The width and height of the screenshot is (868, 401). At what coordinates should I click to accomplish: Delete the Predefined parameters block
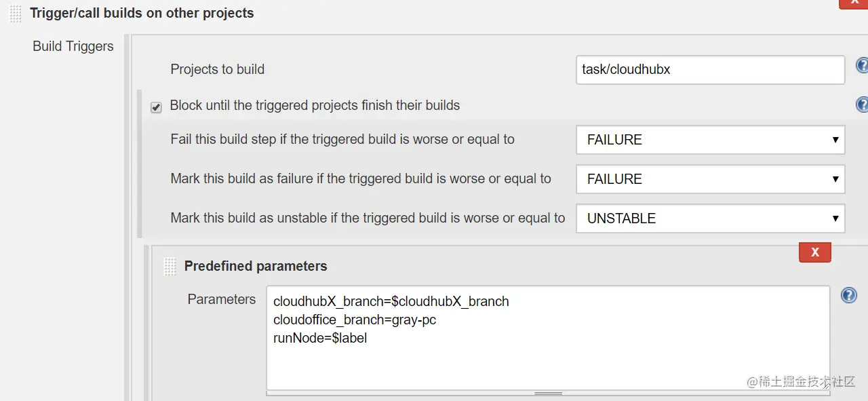(814, 252)
